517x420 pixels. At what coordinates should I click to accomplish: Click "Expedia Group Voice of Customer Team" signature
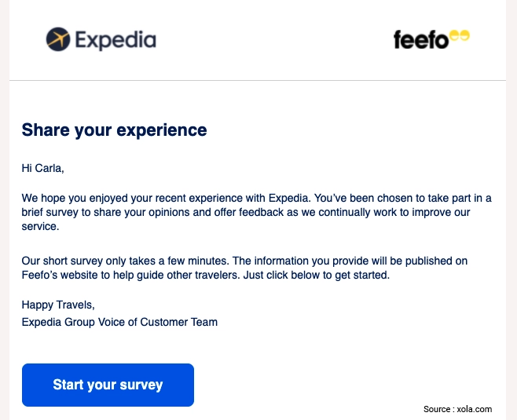click(119, 322)
